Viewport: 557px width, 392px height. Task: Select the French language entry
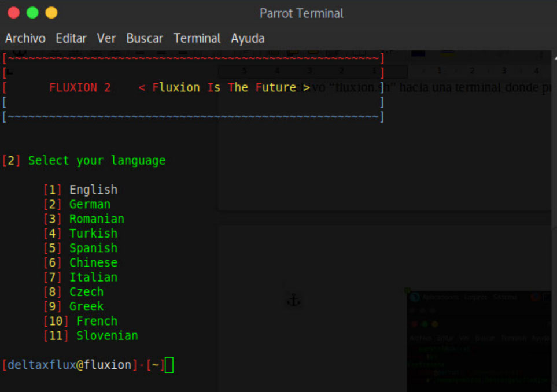click(x=97, y=321)
